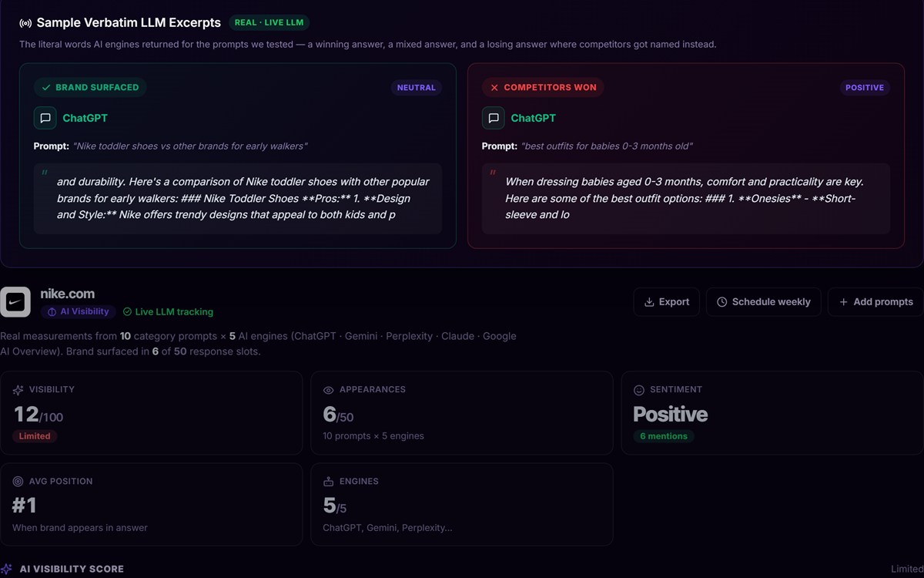Click '10 prompts × 5 engines' text
The image size is (924, 578).
click(373, 436)
